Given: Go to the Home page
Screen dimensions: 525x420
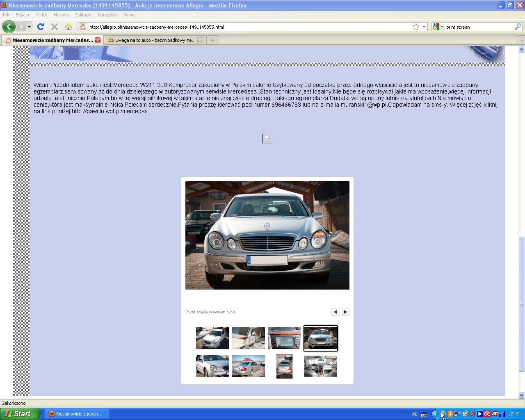Looking at the screenshot, I should coord(68,27).
